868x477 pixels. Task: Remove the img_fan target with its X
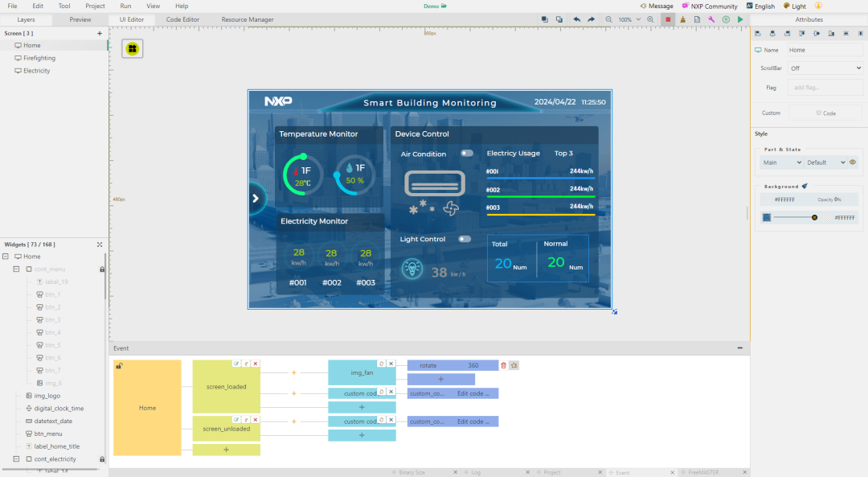point(391,364)
